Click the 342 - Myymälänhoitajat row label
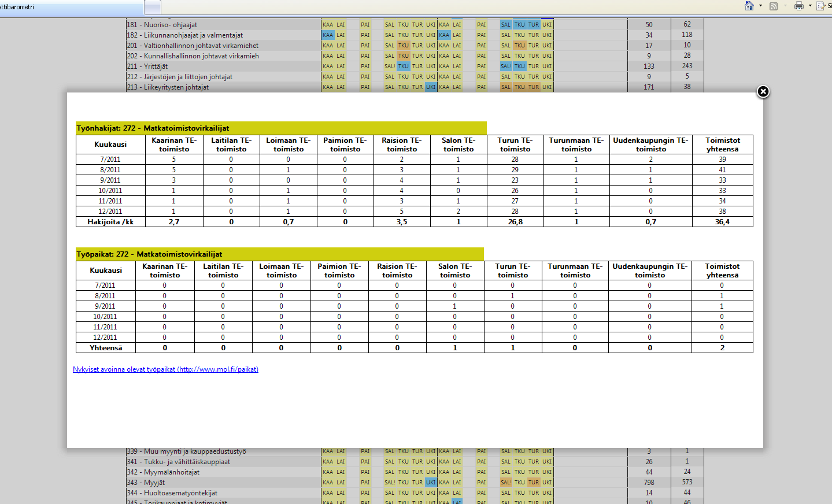The width and height of the screenshot is (832, 504). [163, 472]
